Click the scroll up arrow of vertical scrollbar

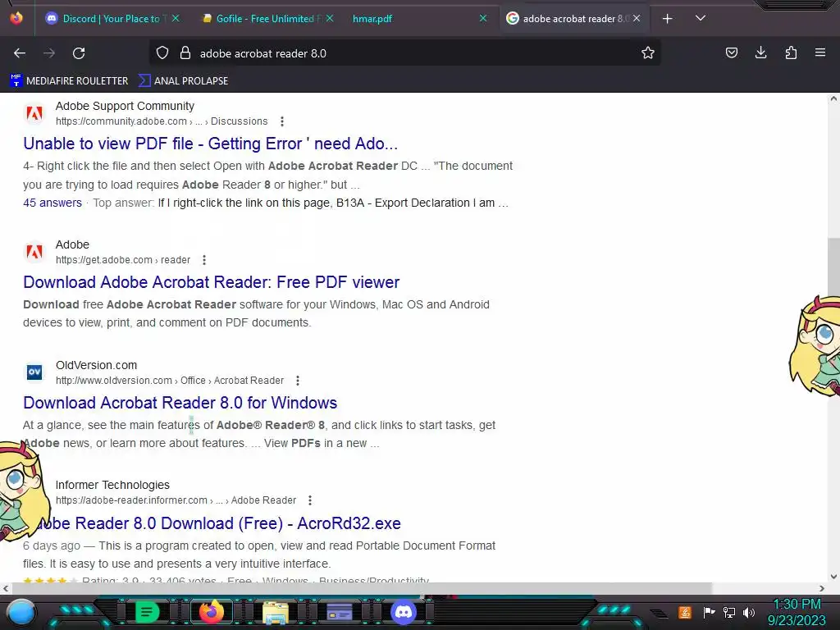pyautogui.click(x=833, y=98)
